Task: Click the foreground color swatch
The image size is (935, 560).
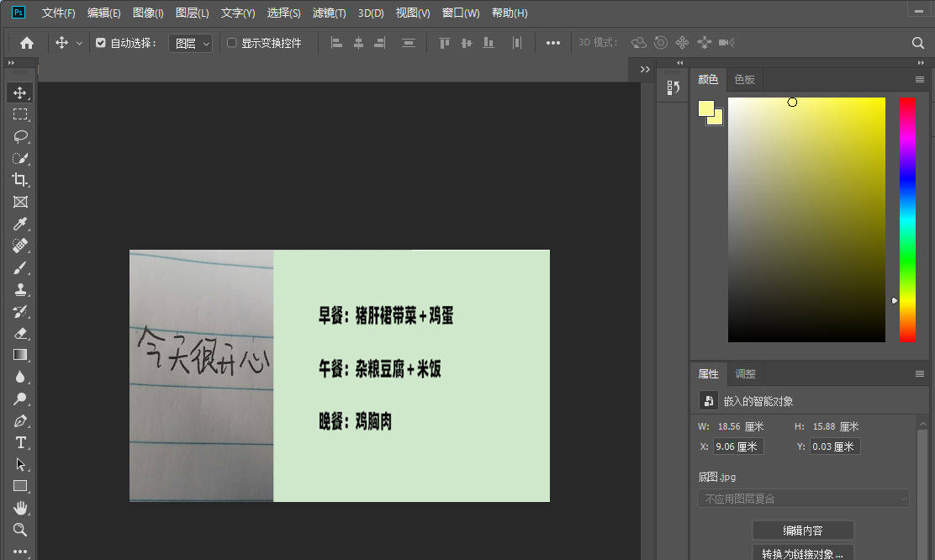Action: click(706, 108)
